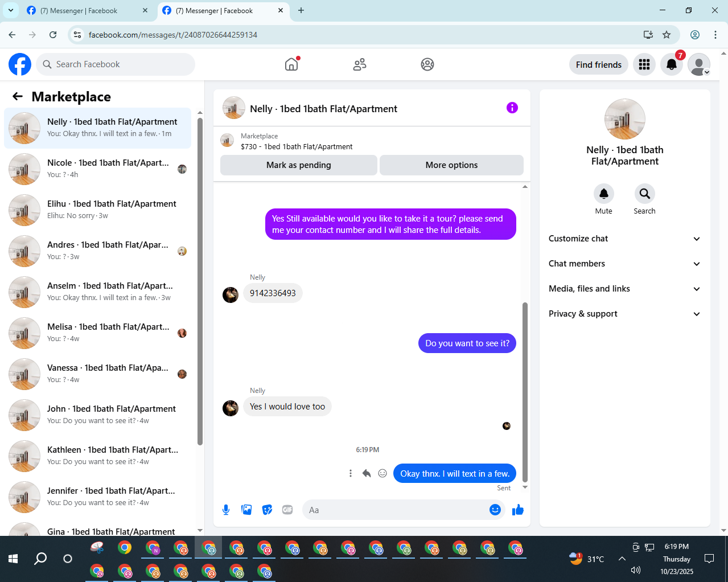The image size is (728, 582).
Task: Open Elihu conversation in the list
Action: 98,210
